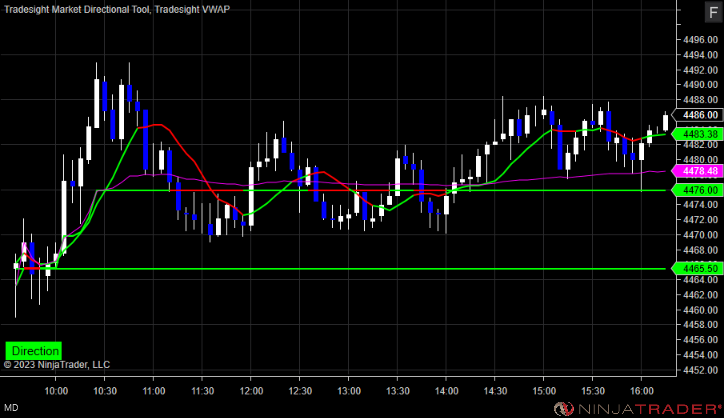The height and width of the screenshot is (418, 724).
Task: Click the magenta VWAP marker 4478.48
Action: coord(698,171)
